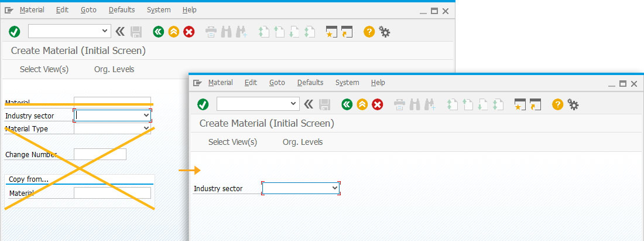This screenshot has width=644, height=241.
Task: Click the green Enter checkmark in the back window
Action: [x=15, y=32]
